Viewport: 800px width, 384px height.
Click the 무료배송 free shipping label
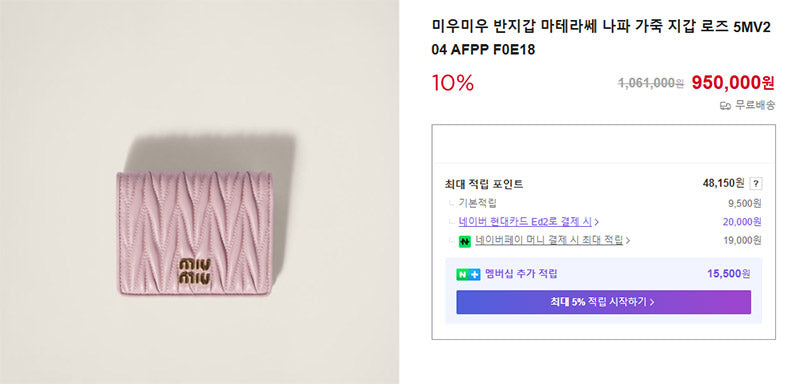755,106
